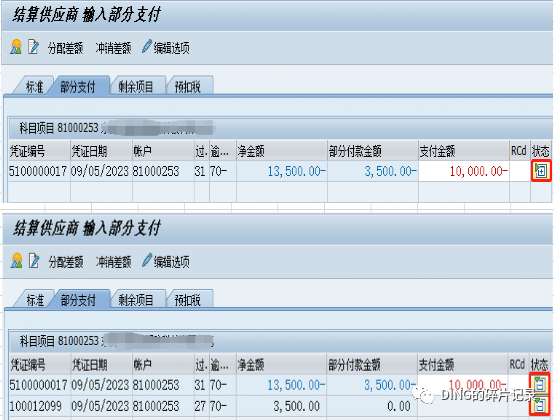Open the 剩余项目 tab in upper window

point(136,87)
